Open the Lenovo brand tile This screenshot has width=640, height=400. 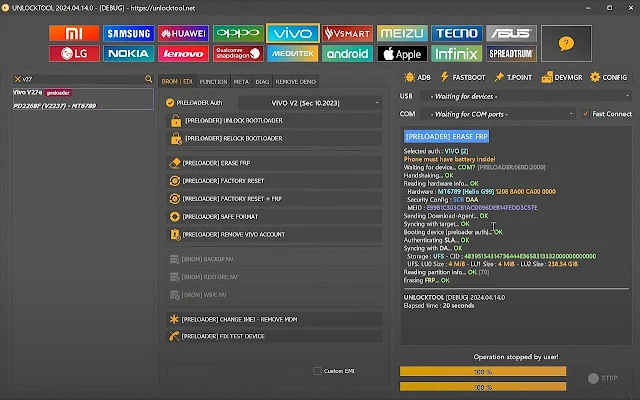click(x=183, y=53)
